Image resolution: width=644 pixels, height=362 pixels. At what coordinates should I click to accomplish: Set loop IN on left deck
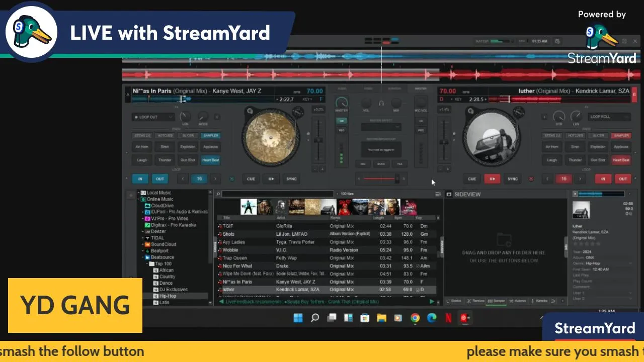pyautogui.click(x=140, y=179)
